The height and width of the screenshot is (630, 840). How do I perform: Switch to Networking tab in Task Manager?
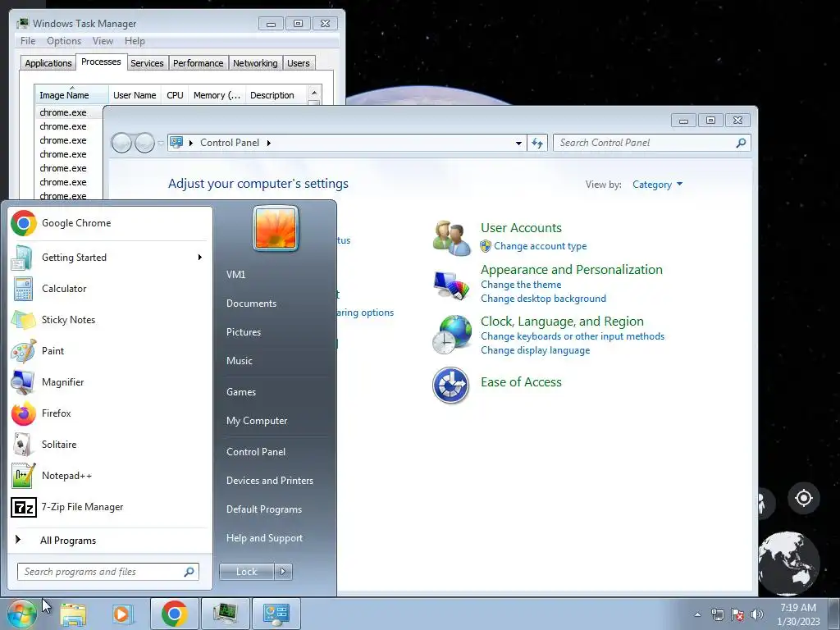[x=255, y=63]
